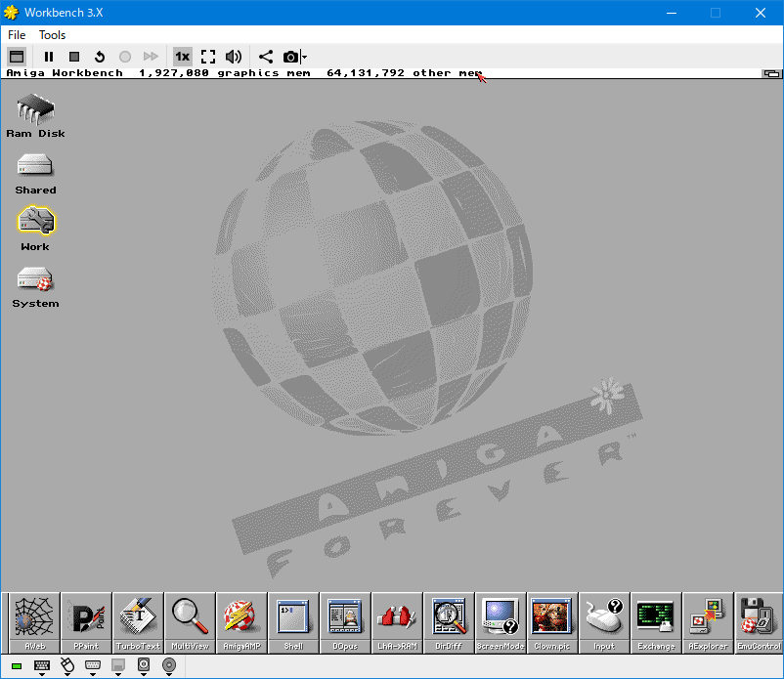Open DirDiff from the dock

[x=449, y=622]
